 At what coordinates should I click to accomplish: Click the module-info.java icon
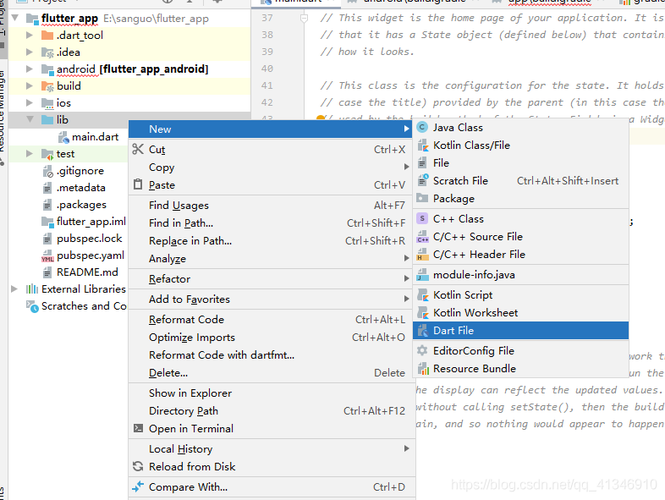(422, 275)
